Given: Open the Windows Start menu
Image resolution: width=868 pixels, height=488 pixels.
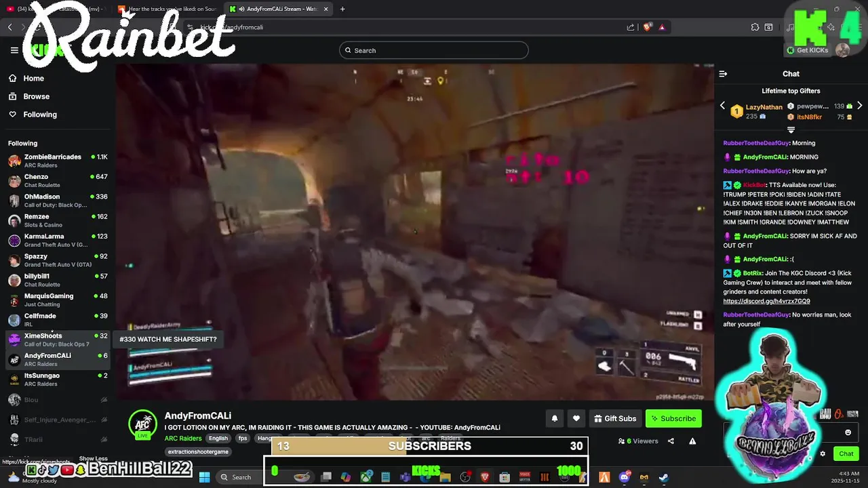Looking at the screenshot, I should coord(204,477).
